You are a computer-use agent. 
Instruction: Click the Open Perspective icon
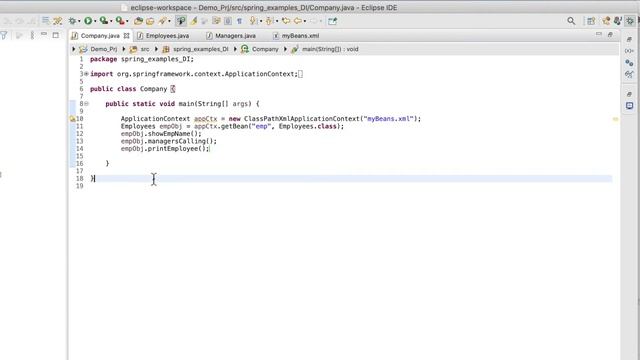coord(591,21)
